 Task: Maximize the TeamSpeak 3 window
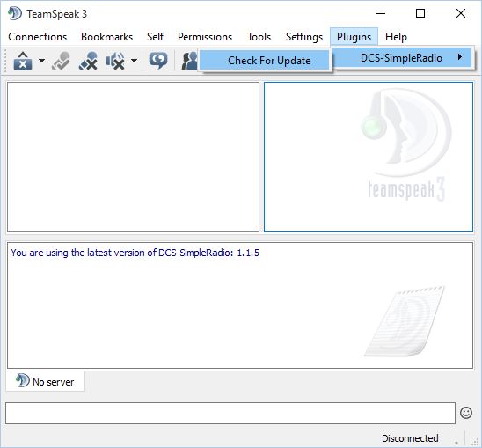pos(420,13)
